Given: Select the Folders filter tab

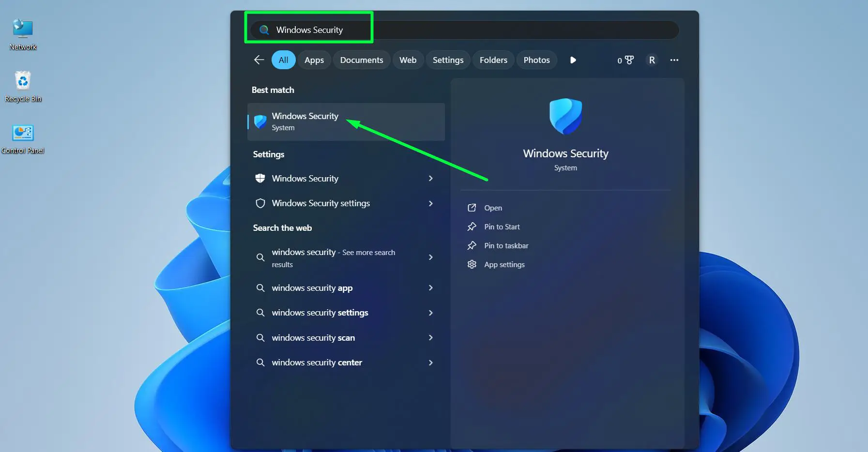Looking at the screenshot, I should click(493, 60).
